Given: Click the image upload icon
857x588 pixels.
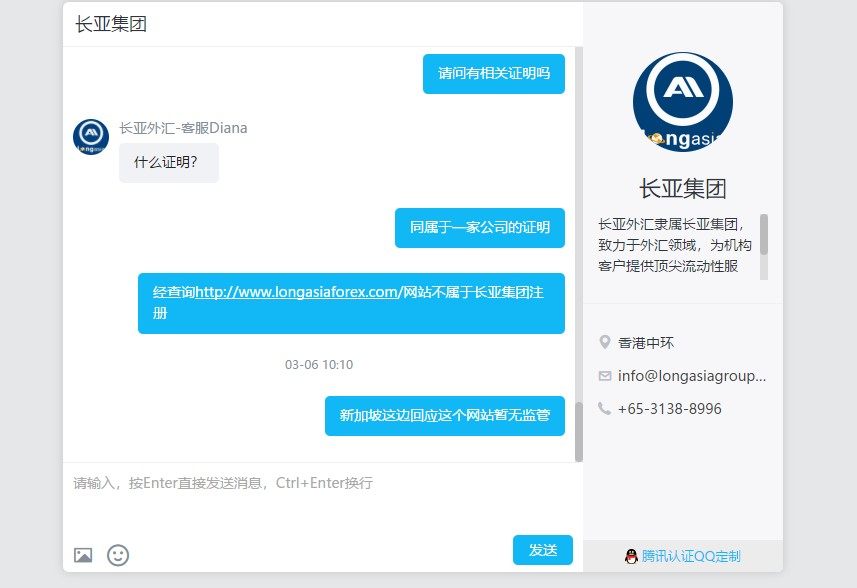Looking at the screenshot, I should pos(83,555).
